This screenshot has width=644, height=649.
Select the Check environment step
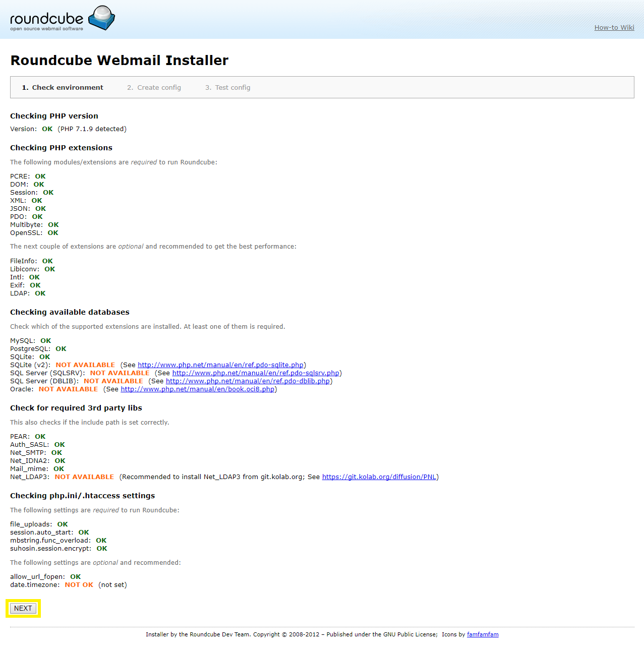(63, 87)
